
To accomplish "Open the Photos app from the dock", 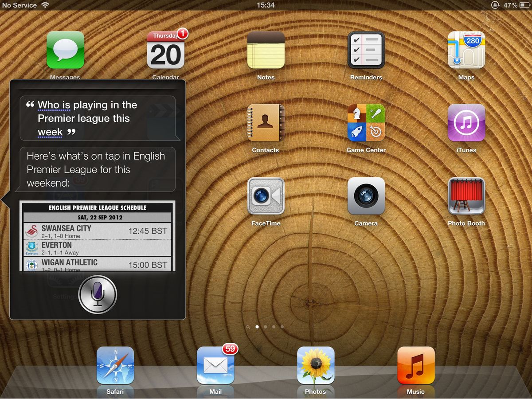I will pyautogui.click(x=316, y=364).
